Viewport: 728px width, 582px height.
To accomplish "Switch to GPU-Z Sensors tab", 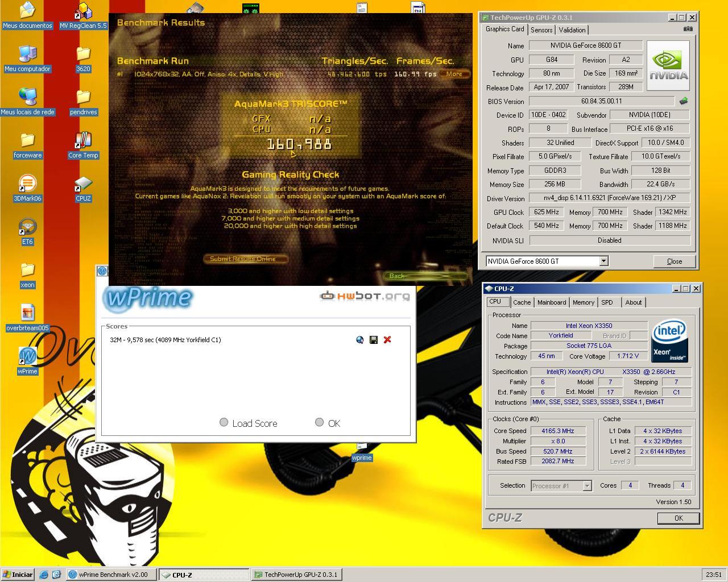I will pyautogui.click(x=541, y=30).
